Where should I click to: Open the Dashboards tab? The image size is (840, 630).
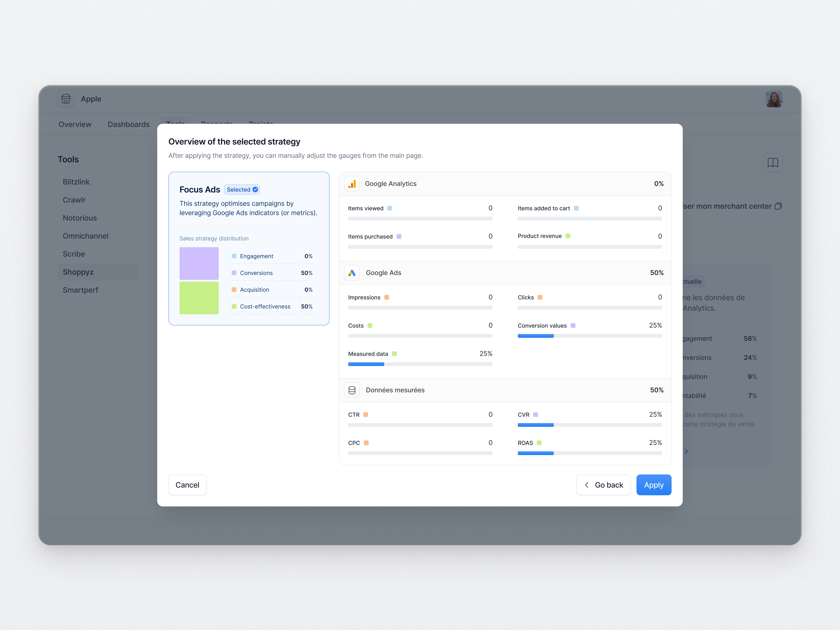pyautogui.click(x=129, y=124)
